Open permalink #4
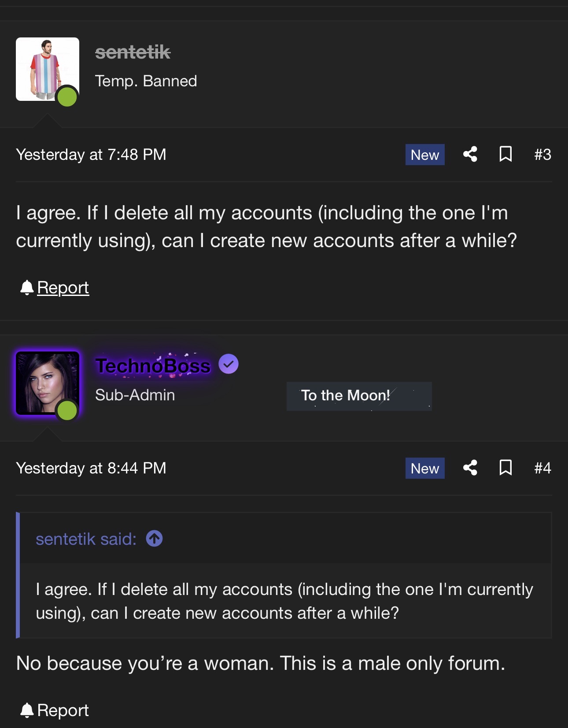The height and width of the screenshot is (728, 568). pos(542,468)
